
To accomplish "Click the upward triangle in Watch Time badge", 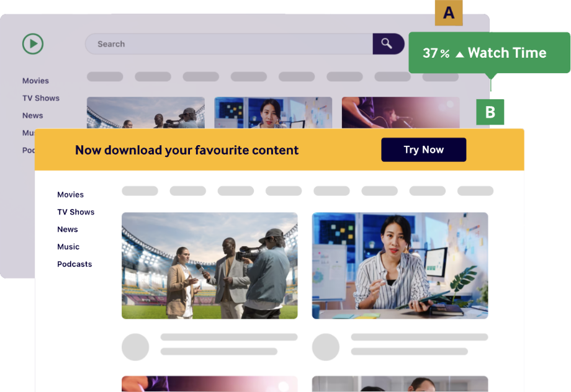I will click(459, 54).
